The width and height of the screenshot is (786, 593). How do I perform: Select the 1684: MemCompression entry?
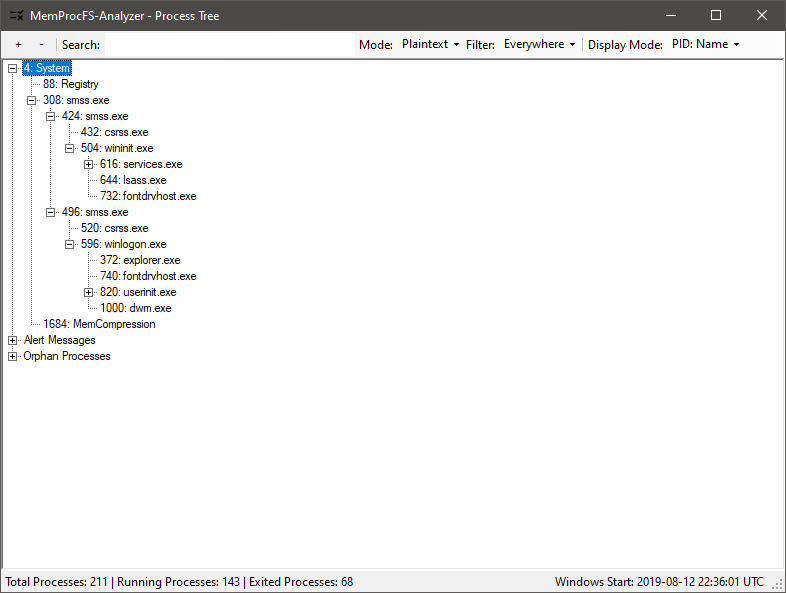point(98,324)
